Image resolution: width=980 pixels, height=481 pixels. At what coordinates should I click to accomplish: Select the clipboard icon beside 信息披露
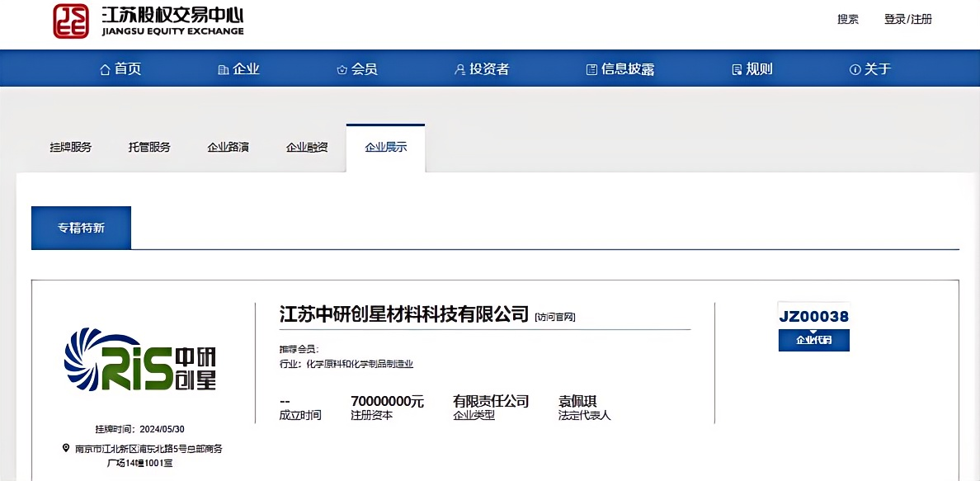coord(591,69)
